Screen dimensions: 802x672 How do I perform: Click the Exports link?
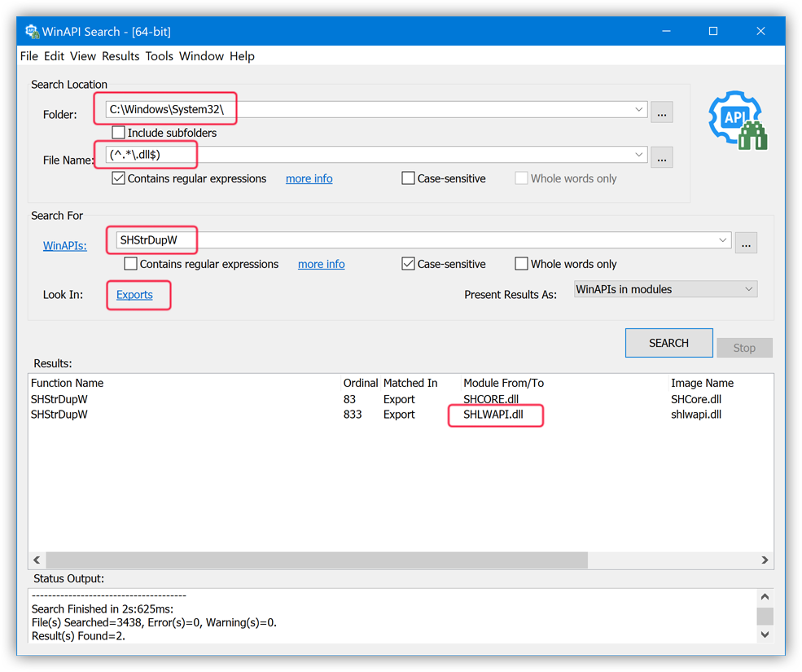coord(134,295)
